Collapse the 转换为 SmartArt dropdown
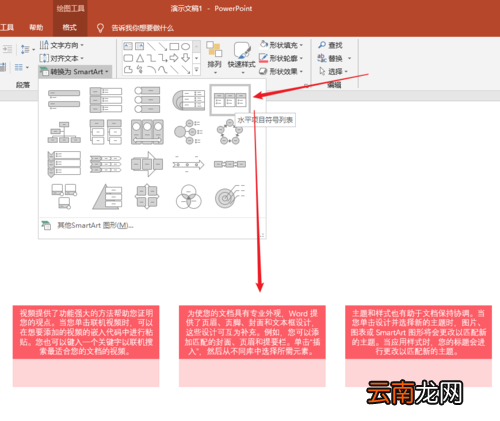This screenshot has width=500, height=421. pyautogui.click(x=75, y=72)
